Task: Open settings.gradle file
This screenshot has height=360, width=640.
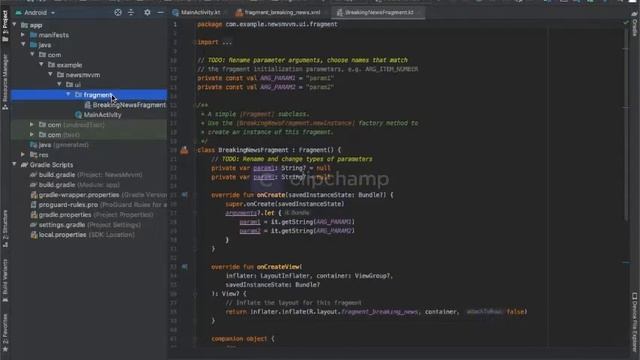Action: [x=86, y=225]
